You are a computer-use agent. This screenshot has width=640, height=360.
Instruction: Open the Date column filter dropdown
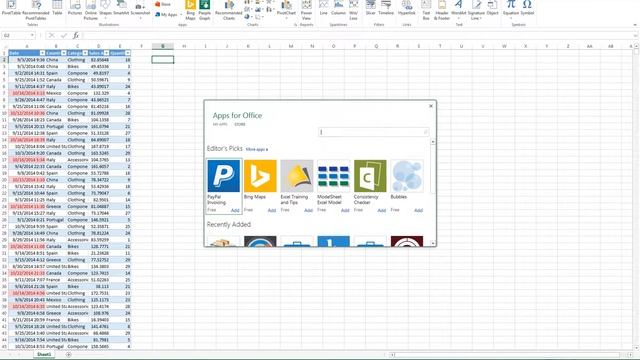[42, 53]
